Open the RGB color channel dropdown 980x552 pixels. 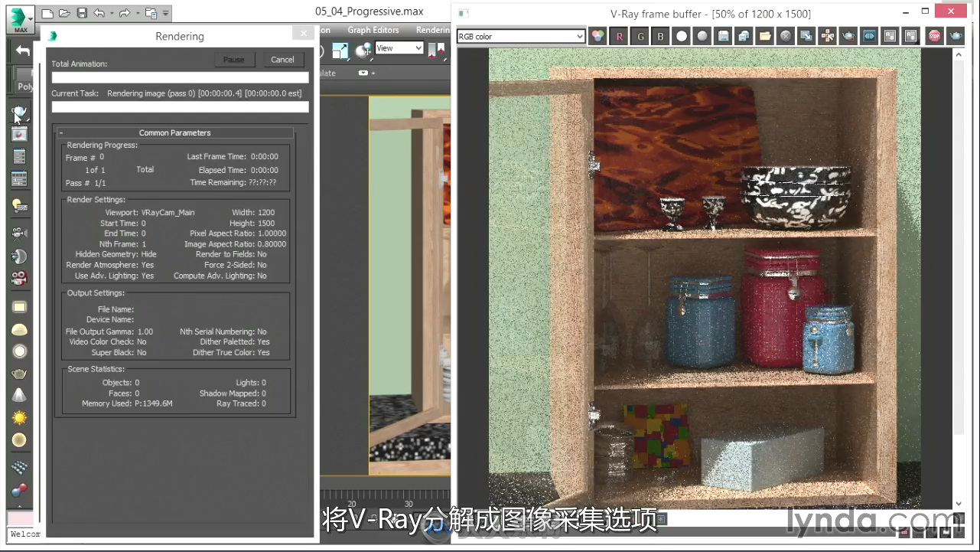coord(521,36)
